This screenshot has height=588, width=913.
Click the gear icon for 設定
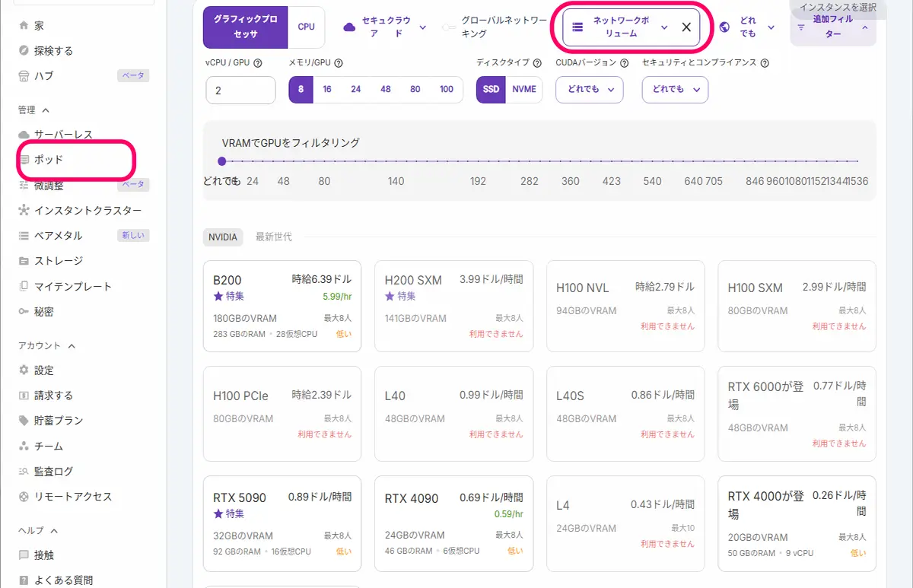(24, 370)
